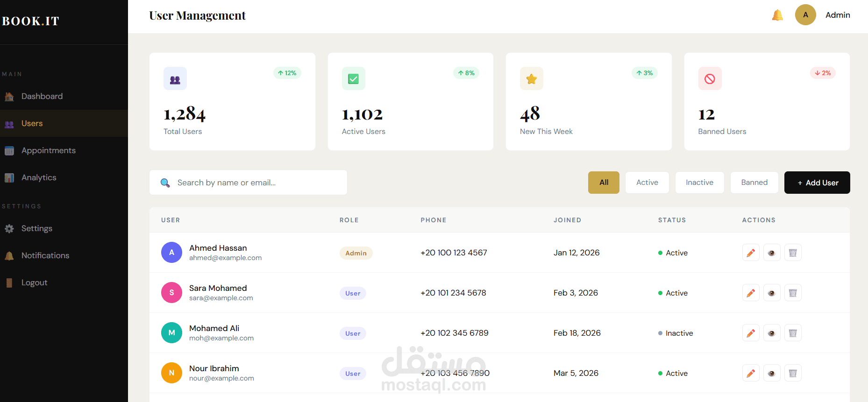Click Nour Ibrahim's orange avatar
868x402 pixels.
point(171,373)
